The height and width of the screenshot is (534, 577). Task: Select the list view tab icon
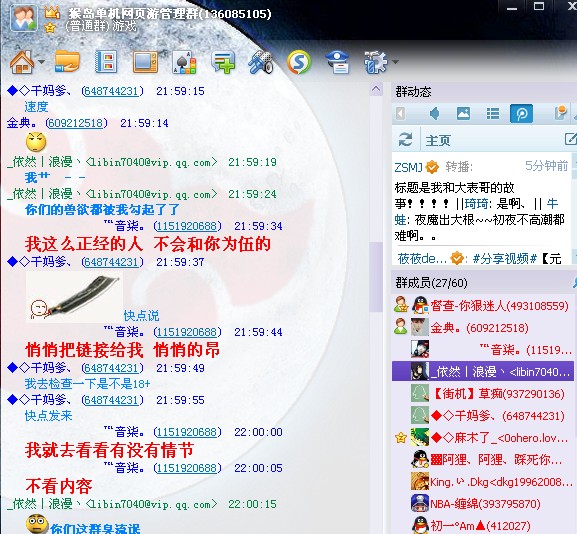[492, 114]
